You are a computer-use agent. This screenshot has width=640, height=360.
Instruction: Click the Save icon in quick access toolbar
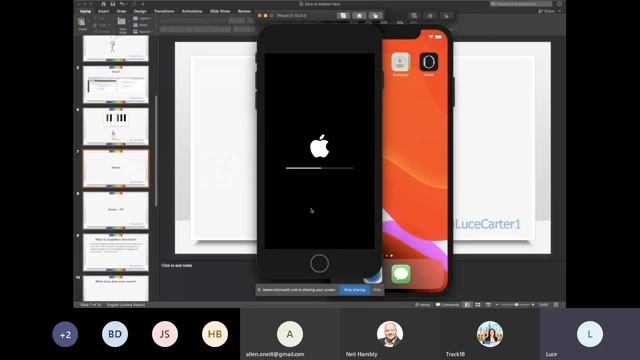pos(113,4)
